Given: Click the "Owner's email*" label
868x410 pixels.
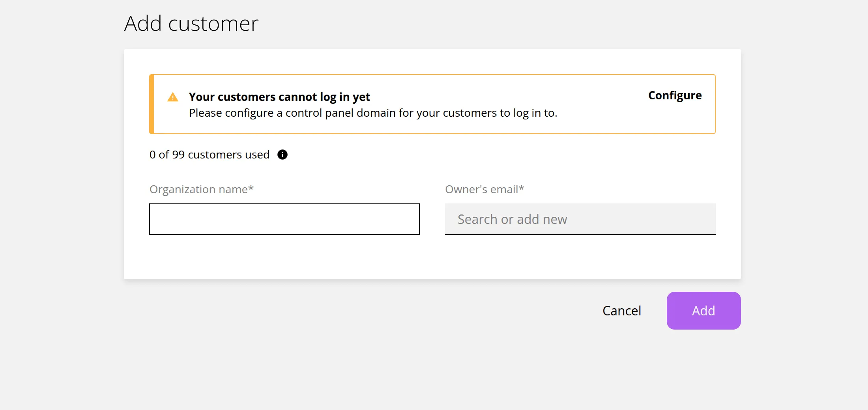Looking at the screenshot, I should [485, 189].
